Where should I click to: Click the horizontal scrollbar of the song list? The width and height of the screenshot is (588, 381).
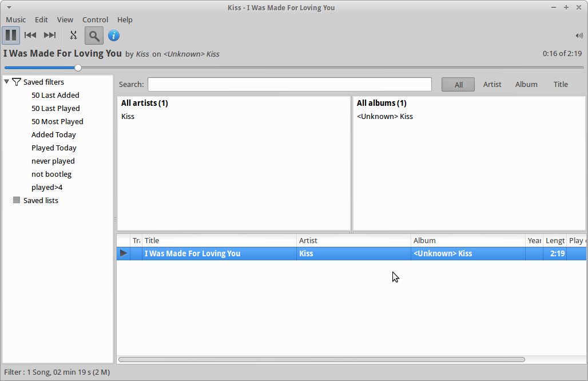click(x=322, y=360)
